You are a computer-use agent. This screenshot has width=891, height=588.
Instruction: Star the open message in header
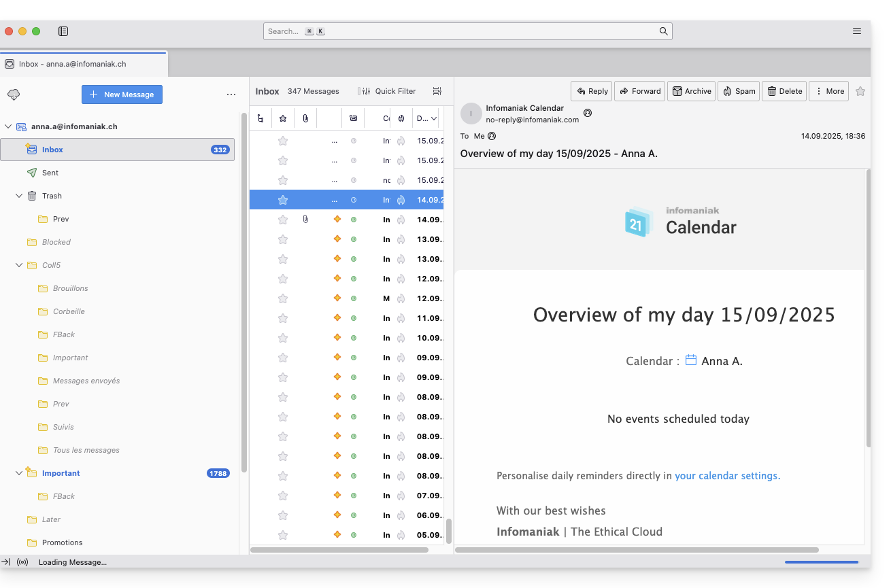[860, 91]
